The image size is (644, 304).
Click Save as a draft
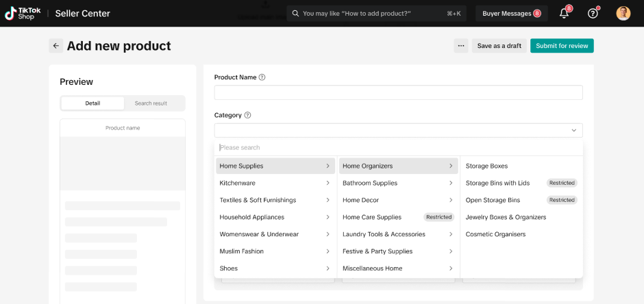(x=499, y=46)
